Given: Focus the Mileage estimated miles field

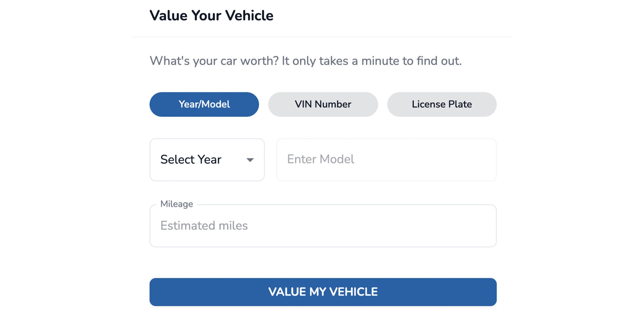Looking at the screenshot, I should click(x=322, y=225).
